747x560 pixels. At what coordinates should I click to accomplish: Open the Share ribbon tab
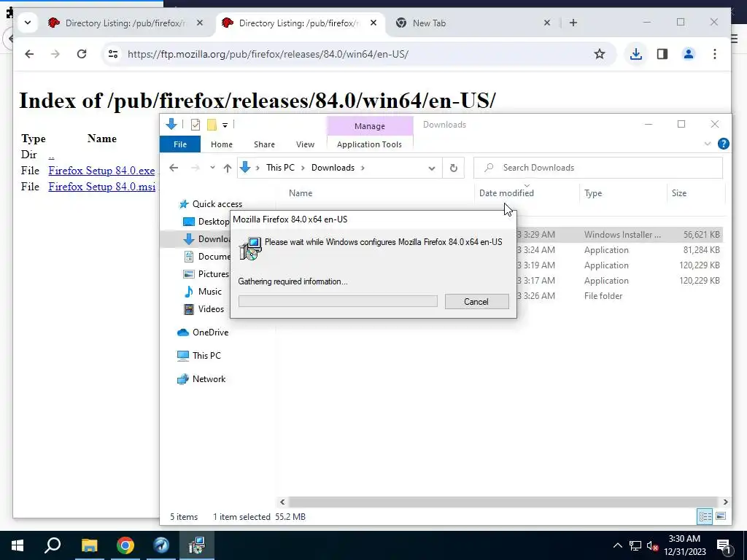[x=264, y=144]
